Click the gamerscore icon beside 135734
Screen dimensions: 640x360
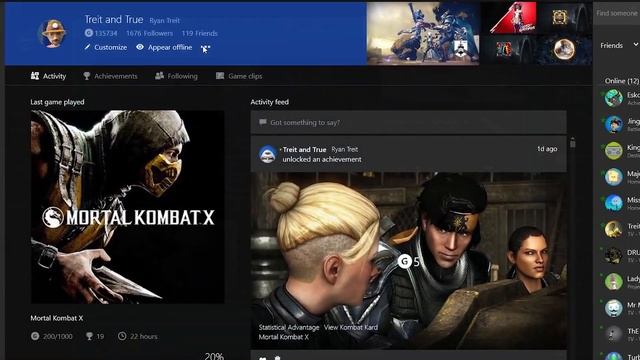coord(89,33)
